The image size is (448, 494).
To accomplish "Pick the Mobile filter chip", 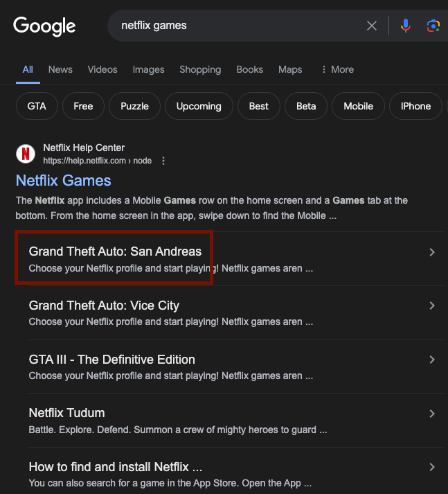I will click(x=358, y=106).
